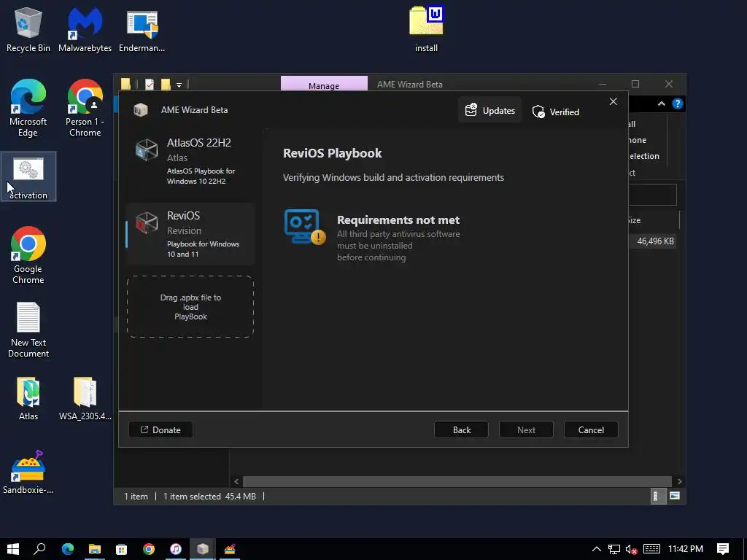Open the Sandboxie desktop shortcut

(28, 472)
